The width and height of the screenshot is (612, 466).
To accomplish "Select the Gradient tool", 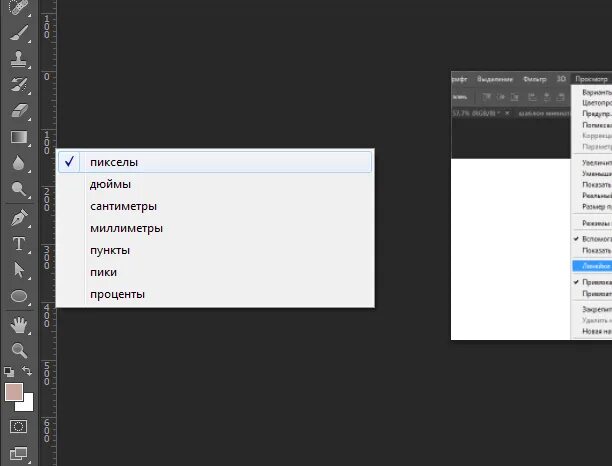I will [18, 137].
